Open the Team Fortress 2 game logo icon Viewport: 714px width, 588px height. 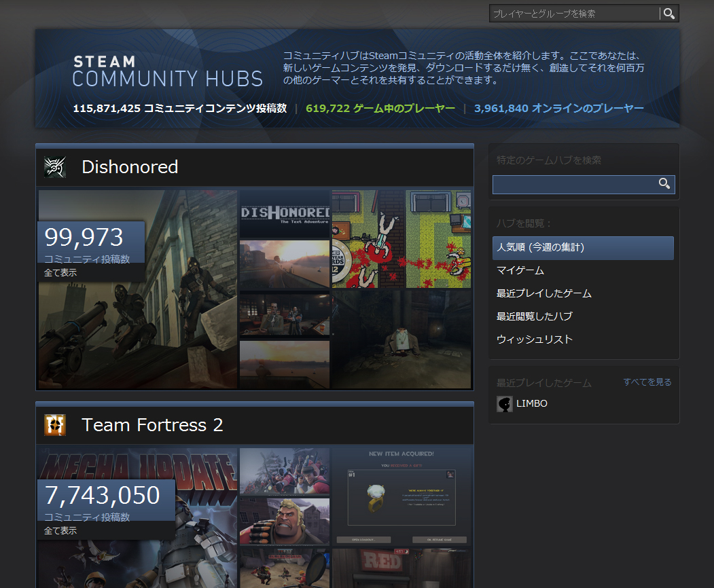55,425
